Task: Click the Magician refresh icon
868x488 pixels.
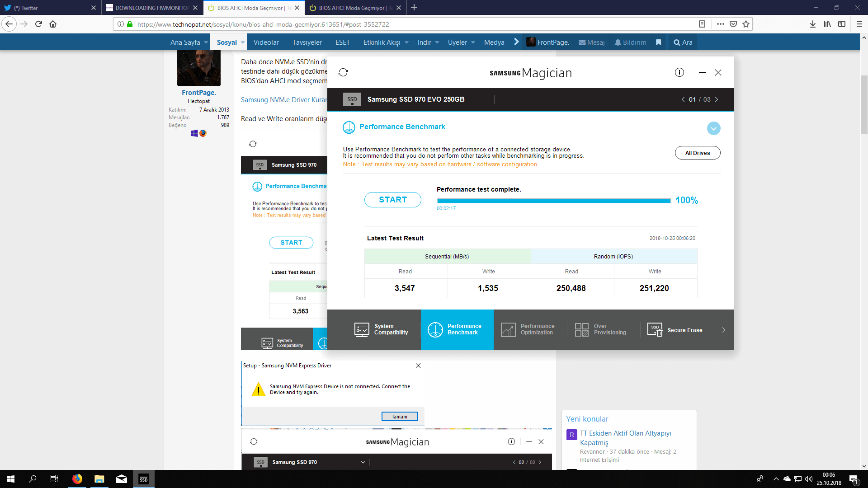Action: (343, 72)
